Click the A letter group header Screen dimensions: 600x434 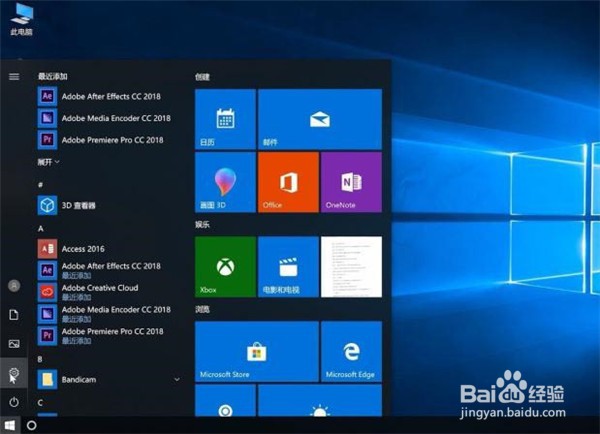[x=41, y=228]
